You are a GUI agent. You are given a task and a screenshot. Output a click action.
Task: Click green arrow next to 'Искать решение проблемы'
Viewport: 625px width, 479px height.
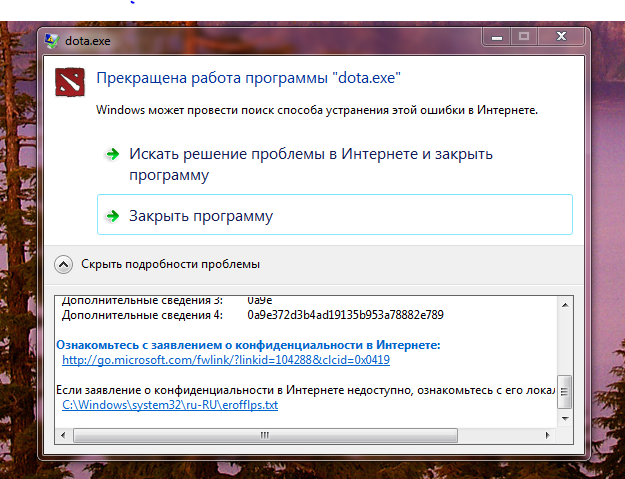[x=112, y=154]
